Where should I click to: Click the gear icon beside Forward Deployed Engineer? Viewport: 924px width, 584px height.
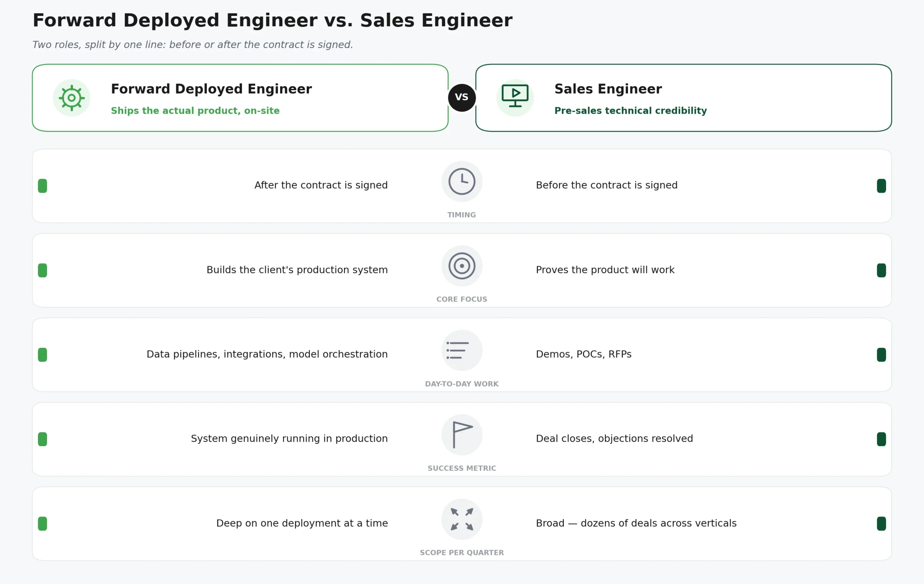click(x=71, y=98)
